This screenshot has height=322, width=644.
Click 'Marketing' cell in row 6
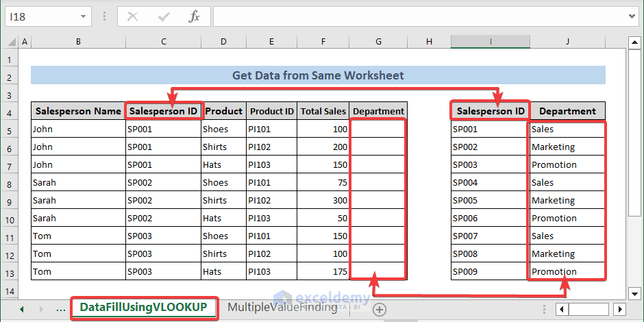[567, 147]
